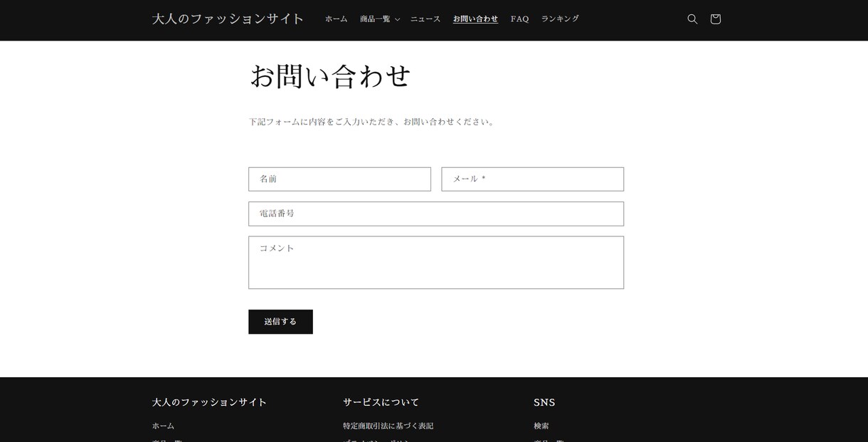The width and height of the screenshot is (868, 442).
Task: Open the shopping cart icon
Action: (x=716, y=19)
